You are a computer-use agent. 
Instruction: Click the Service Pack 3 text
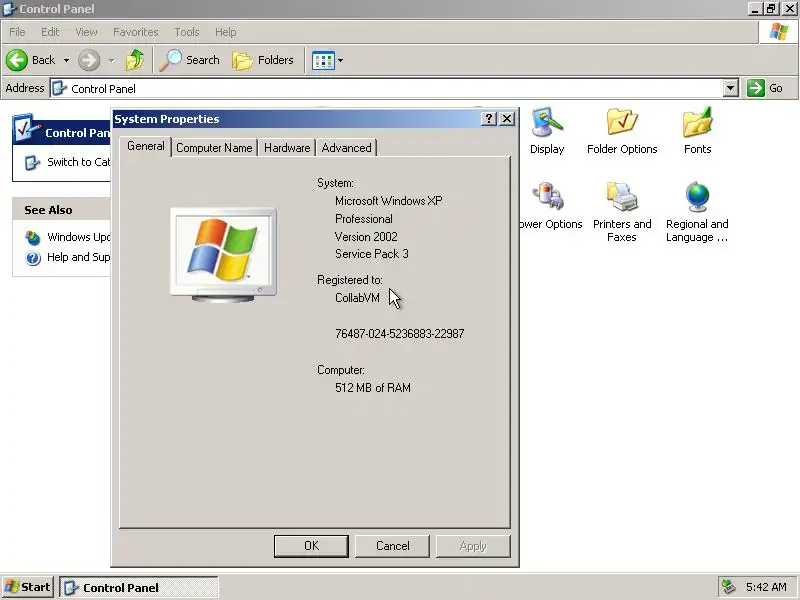tap(371, 254)
